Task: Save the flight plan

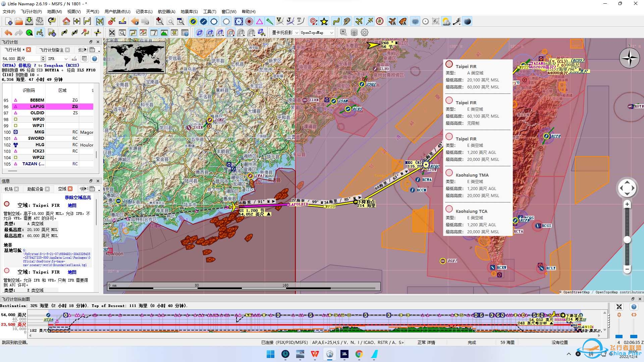Action: (29, 21)
